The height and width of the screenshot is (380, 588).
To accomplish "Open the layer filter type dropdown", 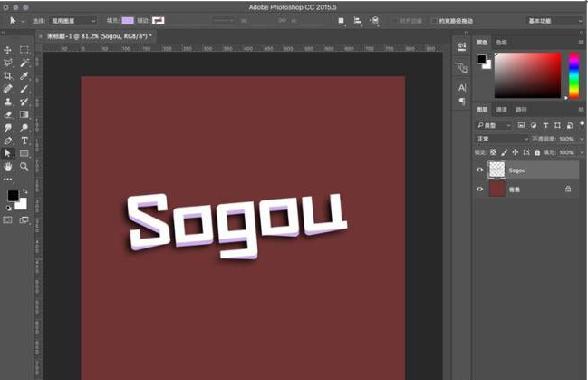I will coord(493,125).
